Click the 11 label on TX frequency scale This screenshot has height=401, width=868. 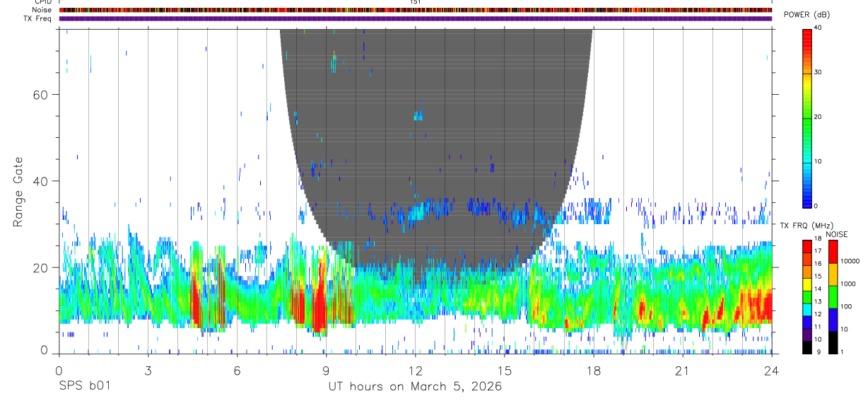(x=817, y=327)
